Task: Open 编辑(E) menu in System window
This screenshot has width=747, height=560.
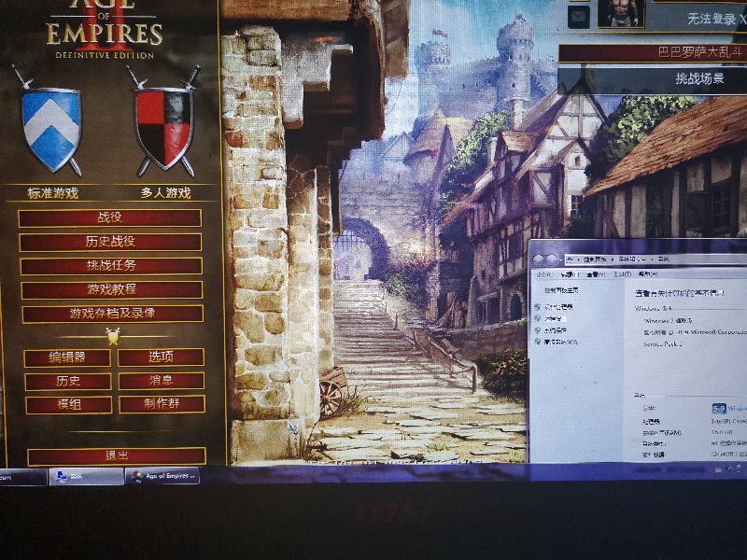Action: click(x=570, y=274)
